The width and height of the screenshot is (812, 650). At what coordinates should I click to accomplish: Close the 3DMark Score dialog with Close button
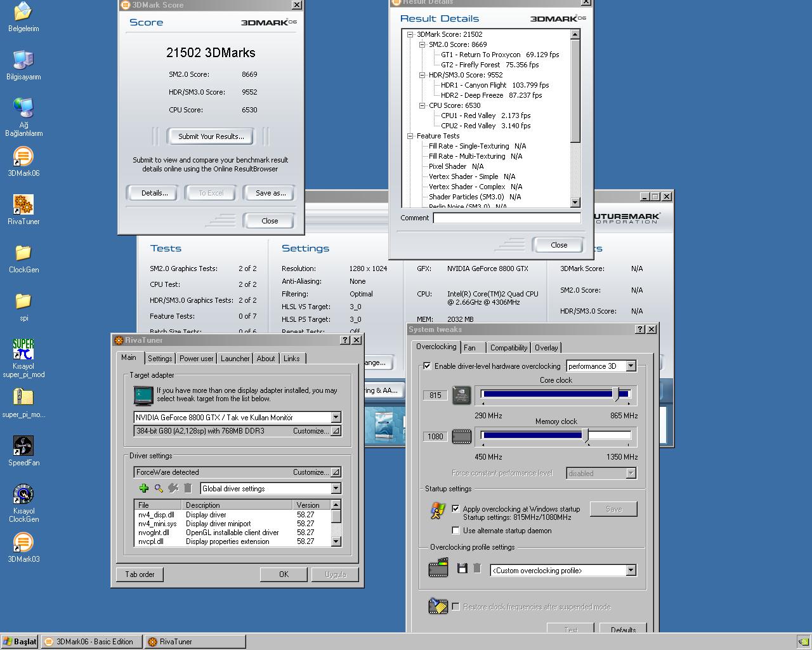pyautogui.click(x=270, y=221)
